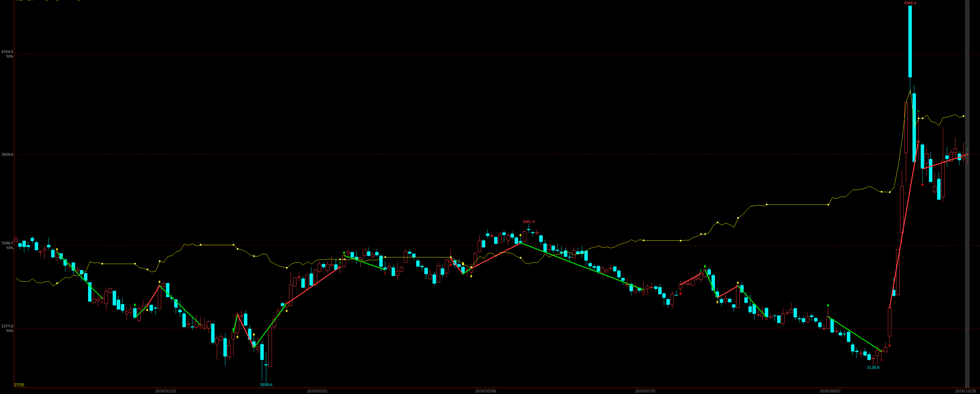Click the 3059.6 low price label
This screenshot has width=980, height=394.
click(266, 385)
